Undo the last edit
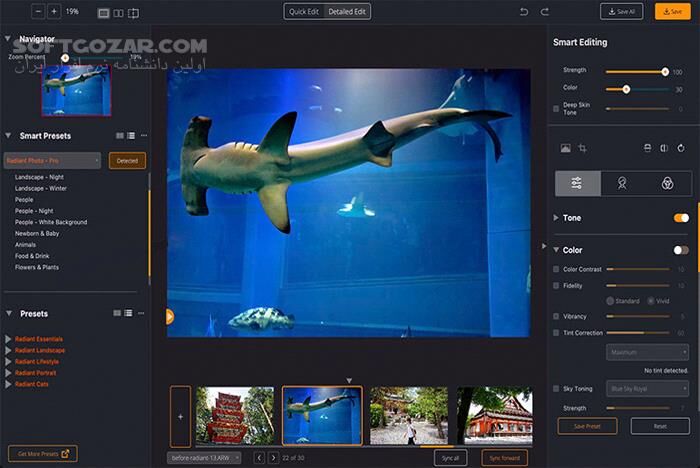The width and height of the screenshot is (700, 468). pyautogui.click(x=524, y=12)
